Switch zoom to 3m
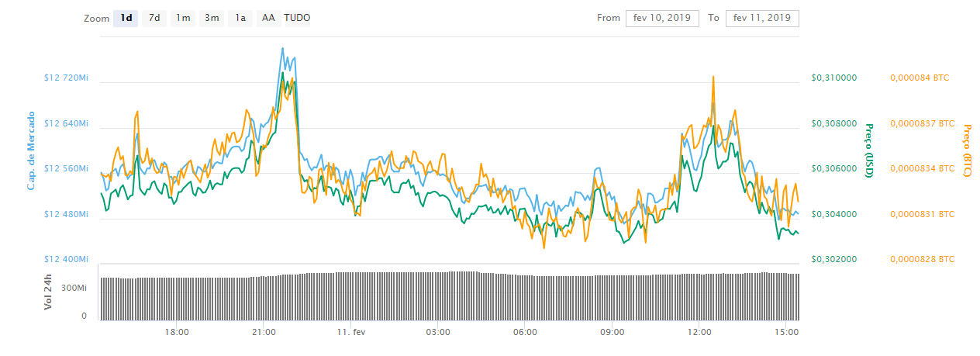Screen dimensions: 980x356 pyautogui.click(x=212, y=18)
